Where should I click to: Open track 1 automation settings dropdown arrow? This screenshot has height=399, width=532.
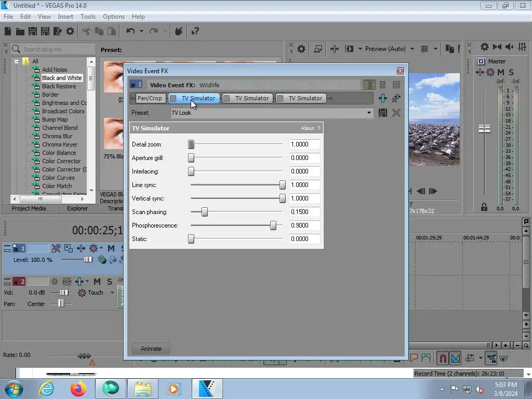pyautogui.click(x=101, y=248)
